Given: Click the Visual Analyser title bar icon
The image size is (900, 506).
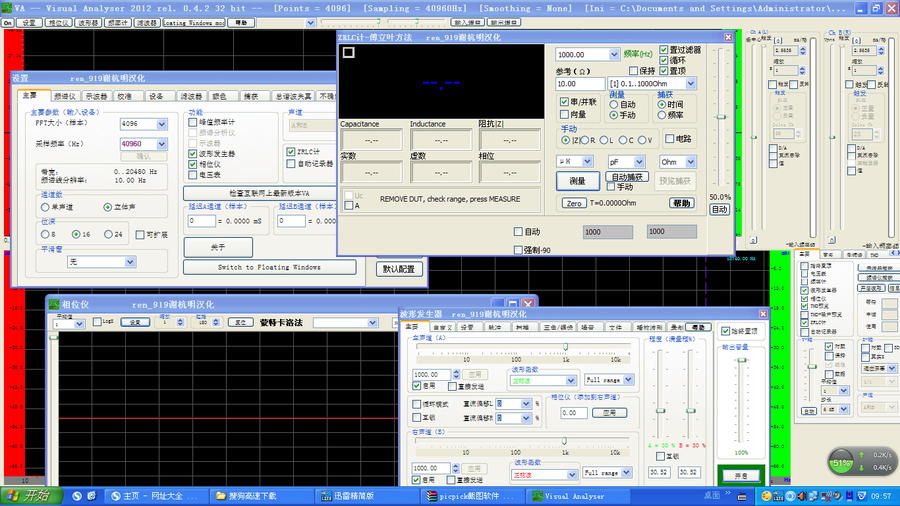Looking at the screenshot, I should pos(7,7).
